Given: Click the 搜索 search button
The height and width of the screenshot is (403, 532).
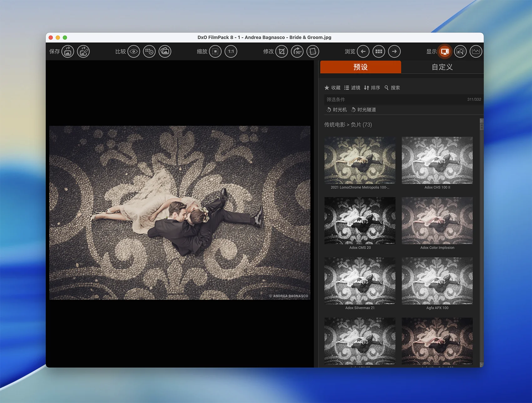Looking at the screenshot, I should click(392, 88).
